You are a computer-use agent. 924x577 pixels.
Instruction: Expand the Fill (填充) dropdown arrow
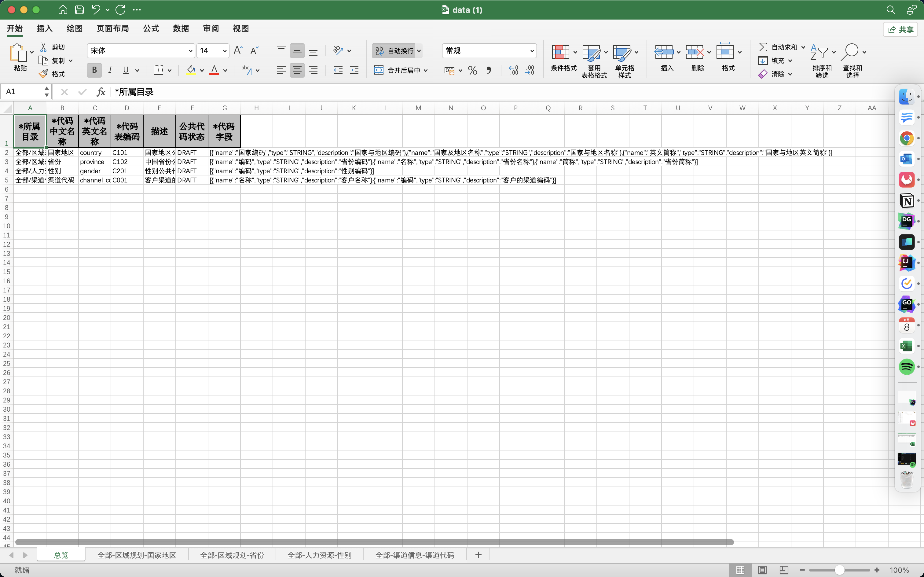[x=790, y=61]
